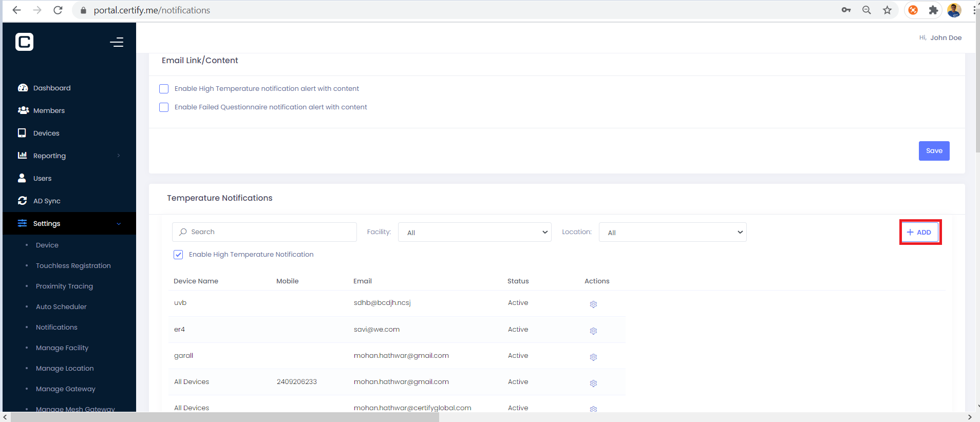Open the gear action for device uvb
The image size is (980, 422).
593,304
